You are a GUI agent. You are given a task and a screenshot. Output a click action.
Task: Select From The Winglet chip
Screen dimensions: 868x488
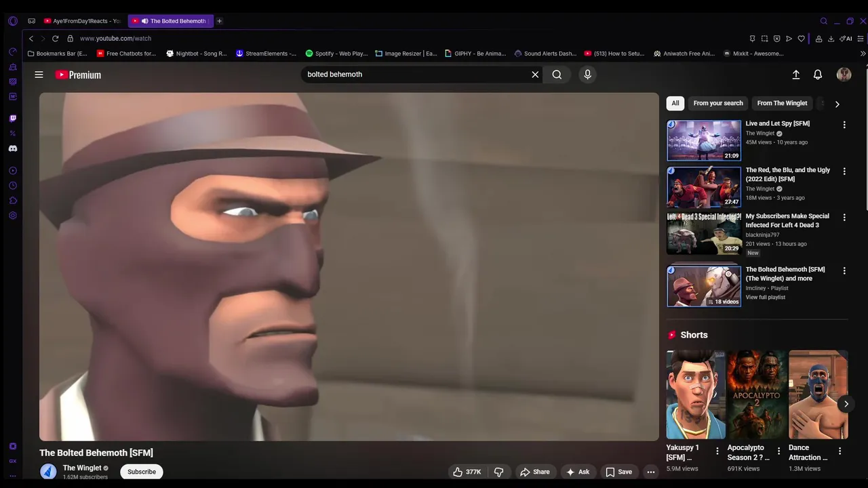point(782,103)
